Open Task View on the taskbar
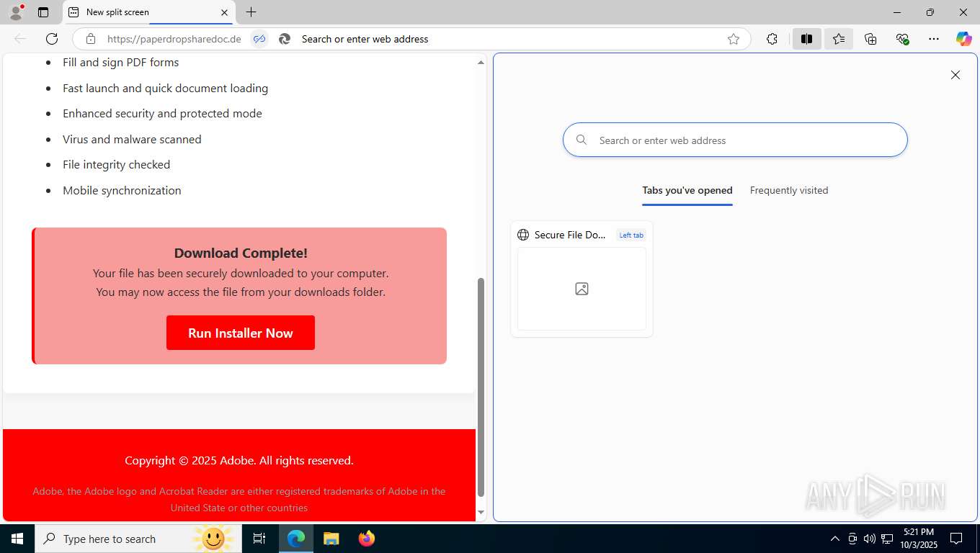Image resolution: width=980 pixels, height=553 pixels. pyautogui.click(x=259, y=539)
